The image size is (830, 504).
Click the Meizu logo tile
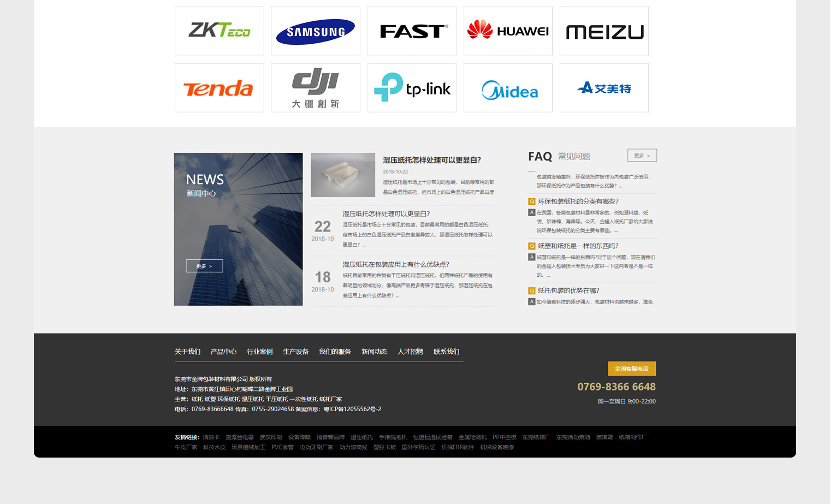[604, 31]
